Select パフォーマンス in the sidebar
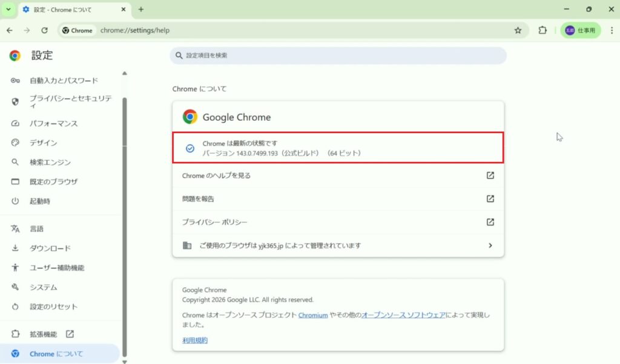620x364 pixels. pyautogui.click(x=53, y=123)
